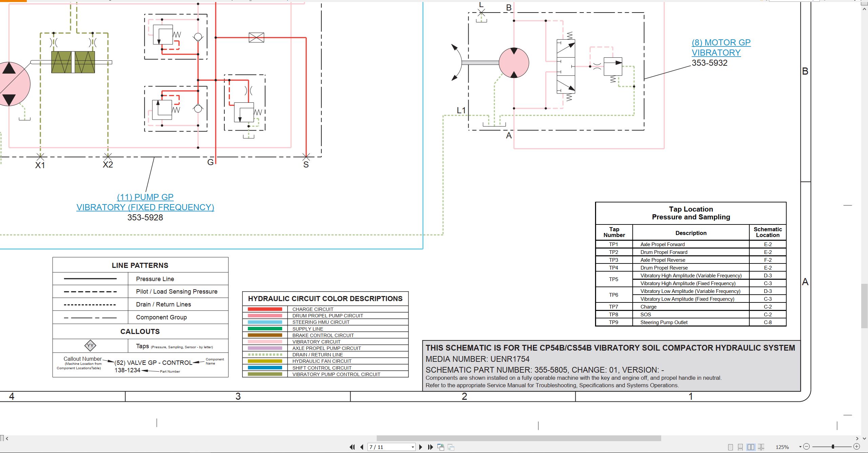
Task: Click the Vibratory motor circle symbol
Action: point(514,63)
